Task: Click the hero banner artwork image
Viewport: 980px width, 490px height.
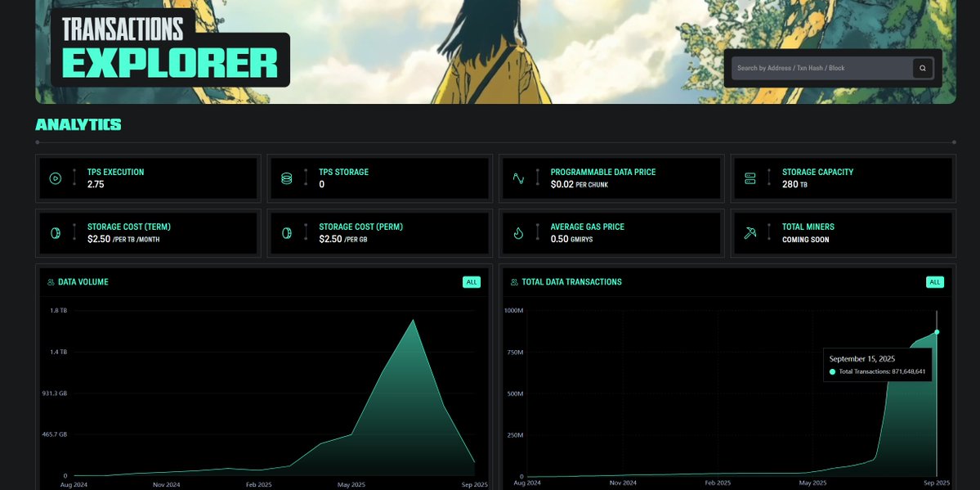Action: tap(495, 52)
